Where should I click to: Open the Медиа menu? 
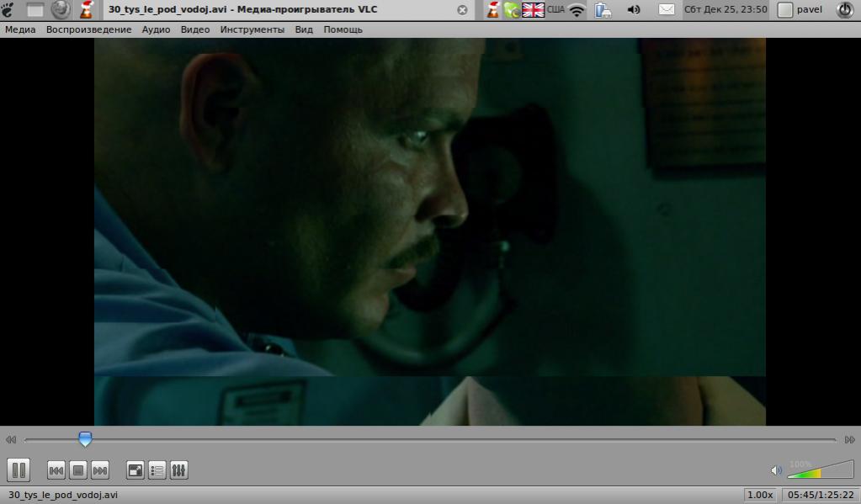pos(20,29)
